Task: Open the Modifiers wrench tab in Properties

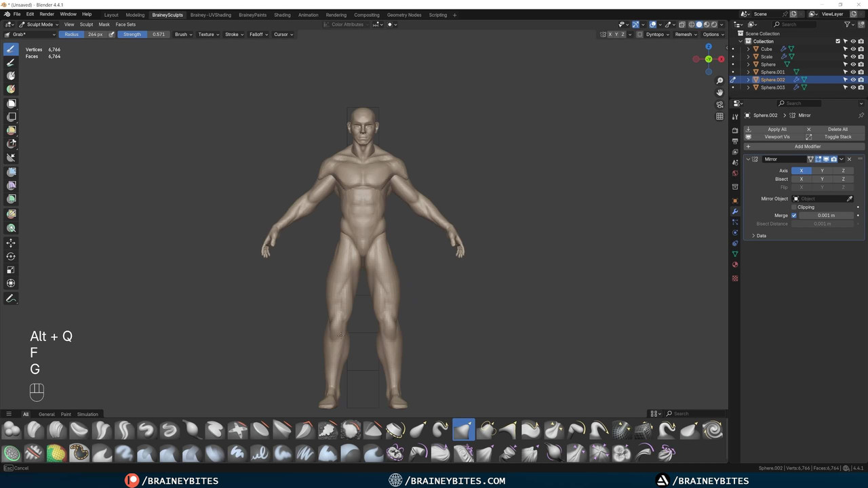Action: pos(735,211)
